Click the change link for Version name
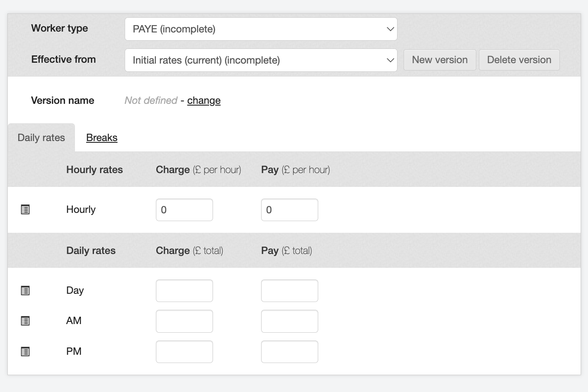The height and width of the screenshot is (392, 588). pyautogui.click(x=204, y=100)
